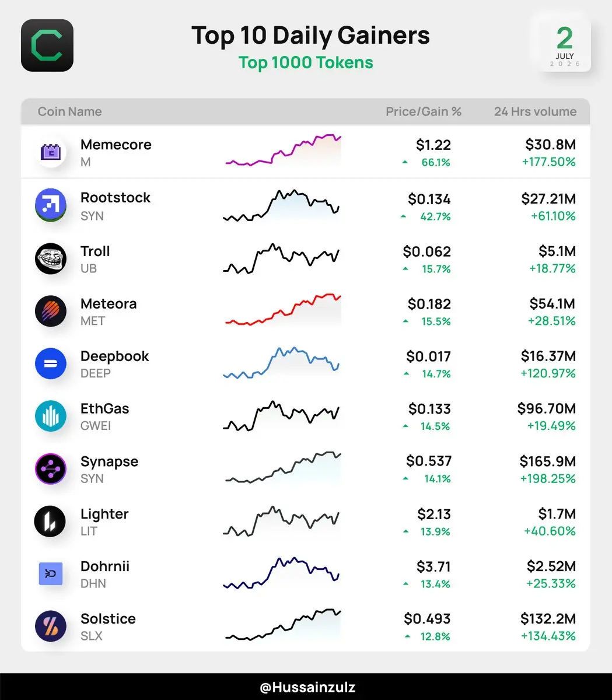Select the Solstice token icon
The height and width of the screenshot is (700, 612).
51,626
